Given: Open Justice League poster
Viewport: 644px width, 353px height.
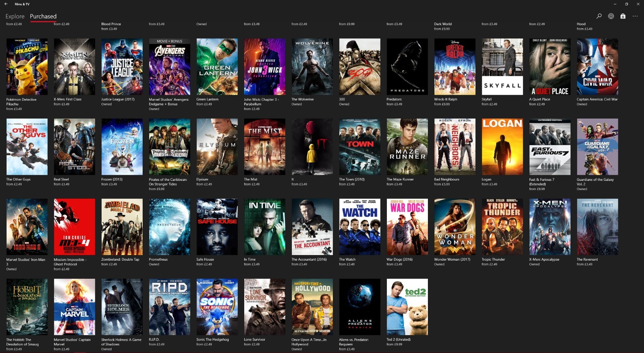Looking at the screenshot, I should click(x=122, y=67).
